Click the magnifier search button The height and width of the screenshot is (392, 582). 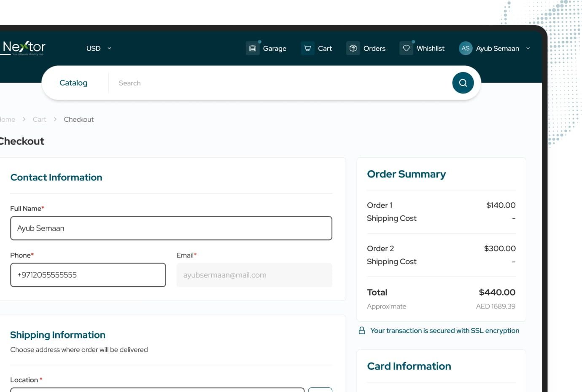[463, 83]
